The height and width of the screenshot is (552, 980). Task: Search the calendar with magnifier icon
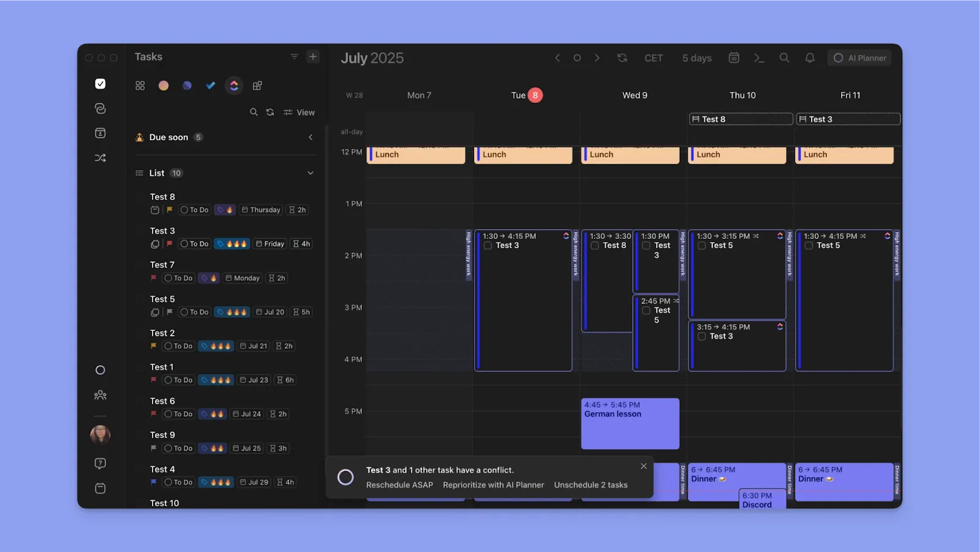coord(784,58)
